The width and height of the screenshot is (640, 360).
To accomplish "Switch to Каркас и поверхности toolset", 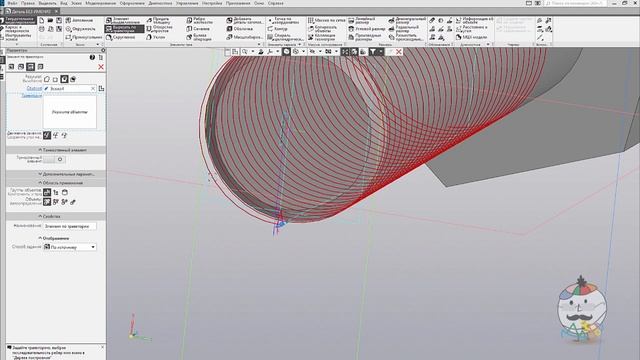I will [16, 29].
